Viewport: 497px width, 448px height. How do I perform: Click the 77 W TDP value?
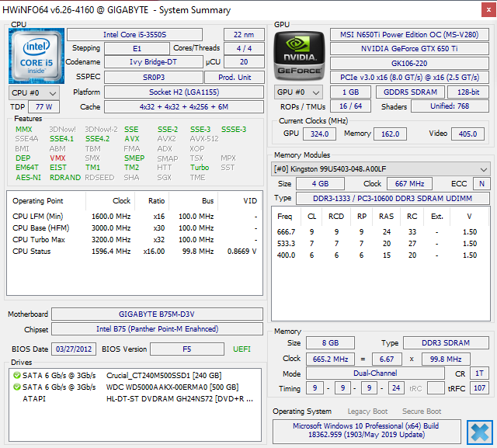[43, 107]
